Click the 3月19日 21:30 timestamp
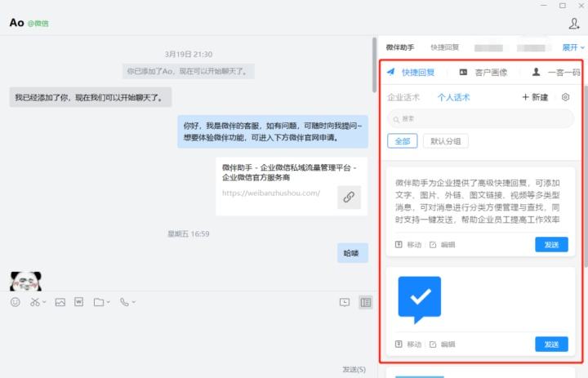Viewport: 588px width, 378px height. 189,55
